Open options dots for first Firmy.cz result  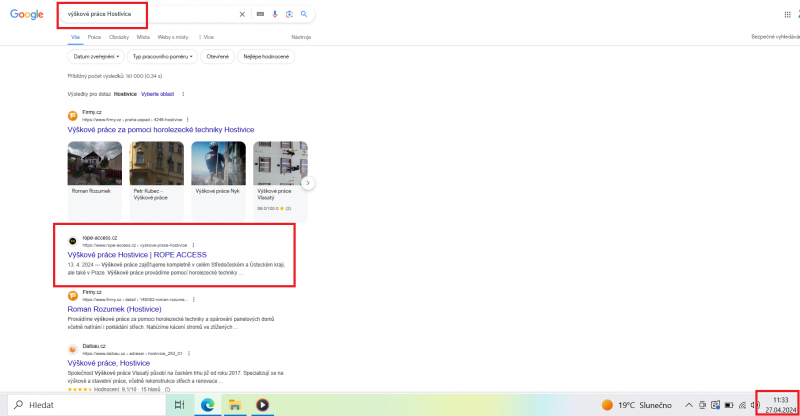(188, 119)
